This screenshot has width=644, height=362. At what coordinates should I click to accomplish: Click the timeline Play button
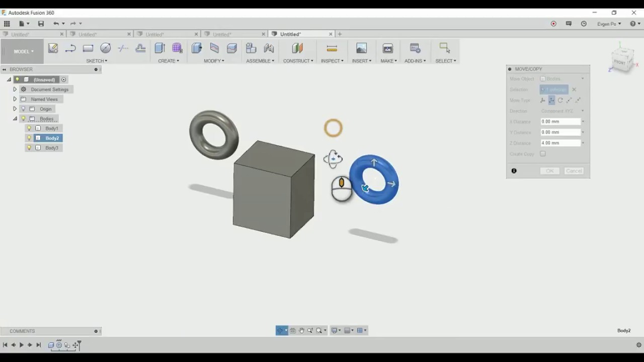[21, 345]
